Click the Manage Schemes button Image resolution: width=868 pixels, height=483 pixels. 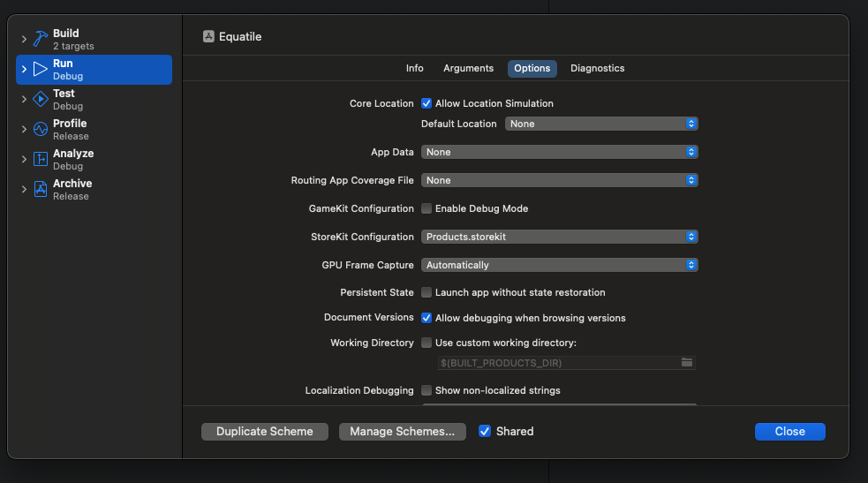pos(402,432)
